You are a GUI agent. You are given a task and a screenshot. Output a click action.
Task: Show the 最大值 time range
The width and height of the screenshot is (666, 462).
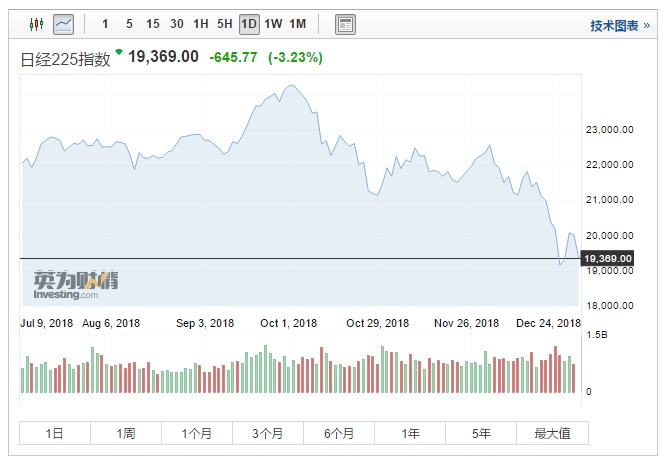552,433
